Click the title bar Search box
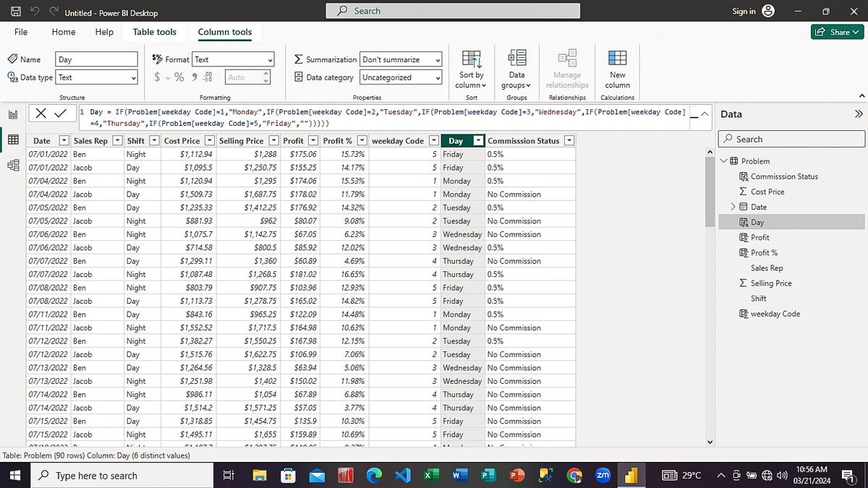 (453, 11)
